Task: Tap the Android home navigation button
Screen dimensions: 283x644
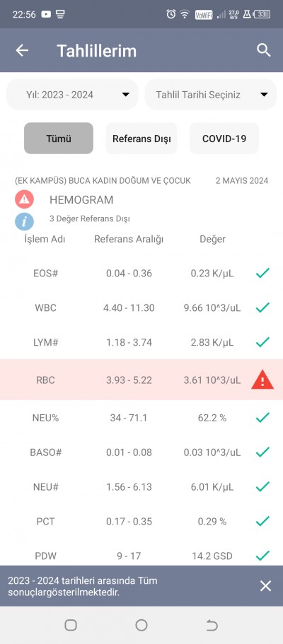Action: [x=141, y=625]
